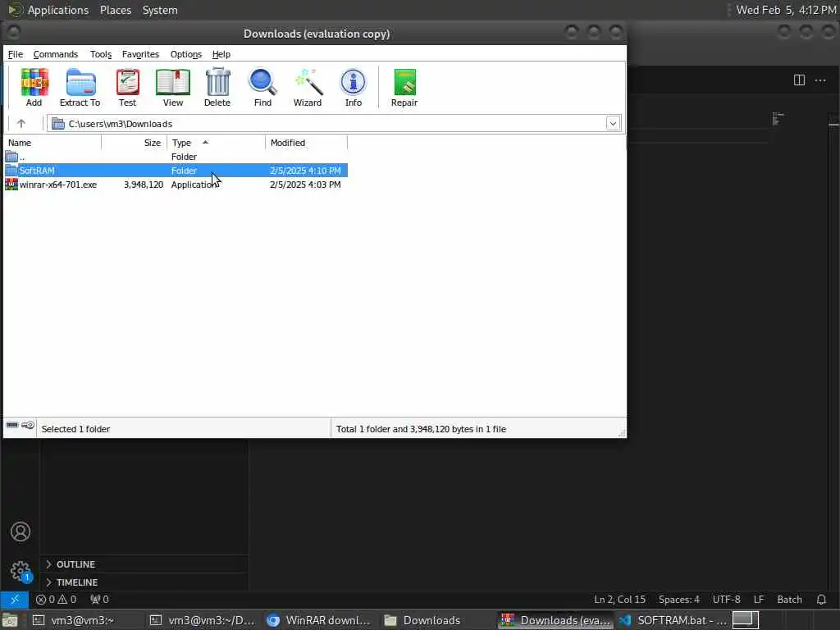
Task: Open the File menu
Action: click(15, 54)
